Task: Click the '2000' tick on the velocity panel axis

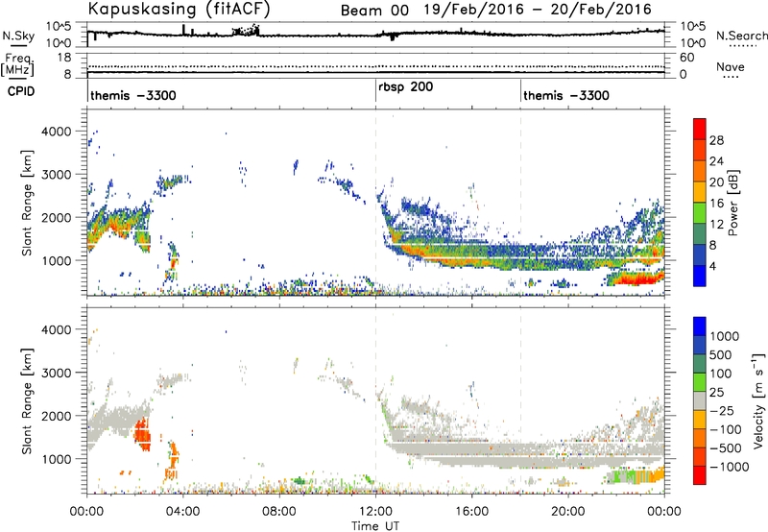Action: [57, 416]
